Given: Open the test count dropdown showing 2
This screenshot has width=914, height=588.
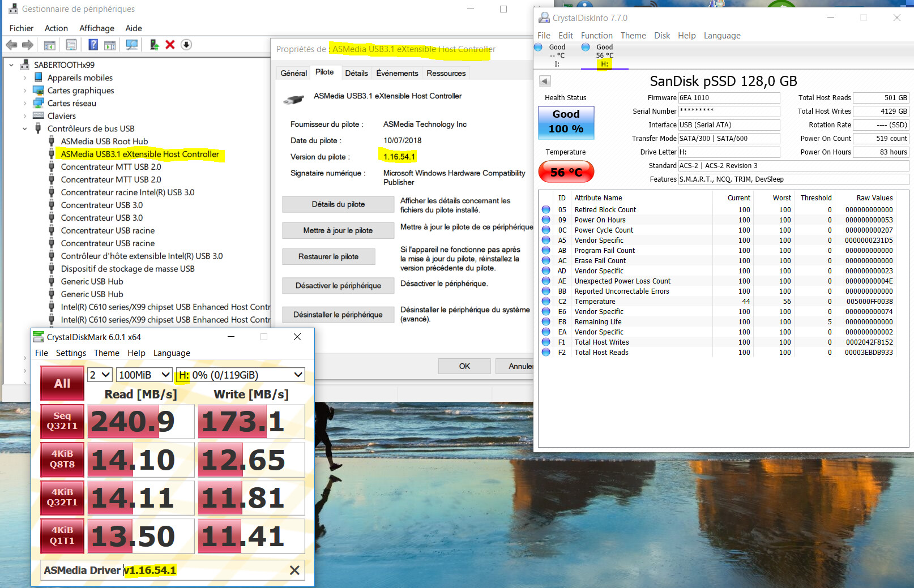Looking at the screenshot, I should tap(100, 375).
